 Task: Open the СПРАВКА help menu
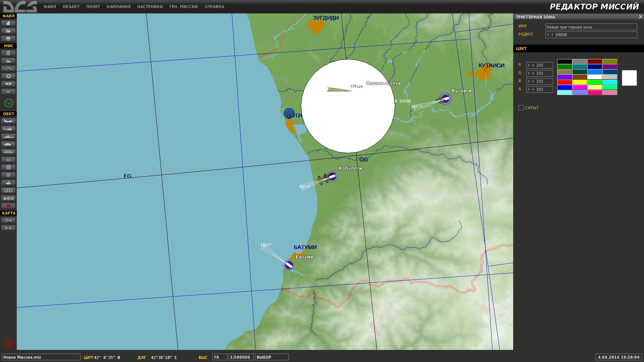point(214,7)
